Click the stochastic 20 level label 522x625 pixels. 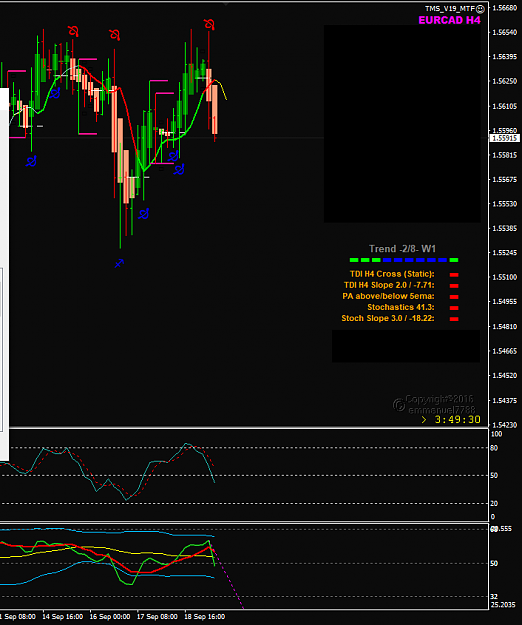click(494, 503)
